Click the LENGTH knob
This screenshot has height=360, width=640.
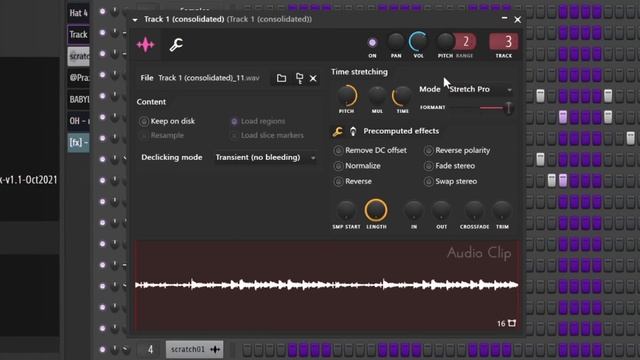[x=376, y=210]
